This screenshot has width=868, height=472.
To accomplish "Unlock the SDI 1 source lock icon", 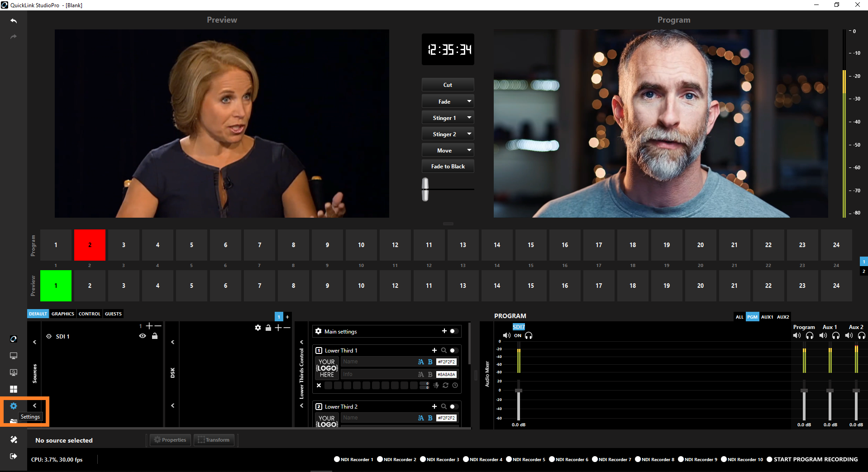I will (x=155, y=336).
